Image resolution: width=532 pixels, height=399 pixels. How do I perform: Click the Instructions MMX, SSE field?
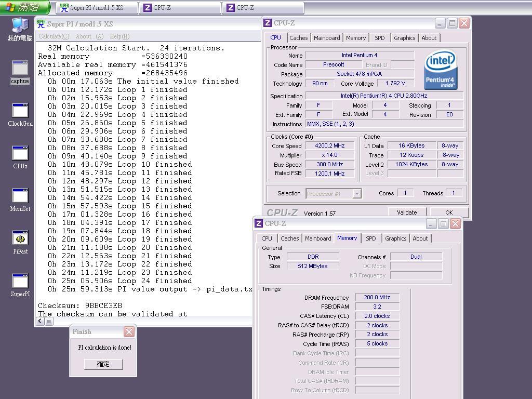pos(384,124)
